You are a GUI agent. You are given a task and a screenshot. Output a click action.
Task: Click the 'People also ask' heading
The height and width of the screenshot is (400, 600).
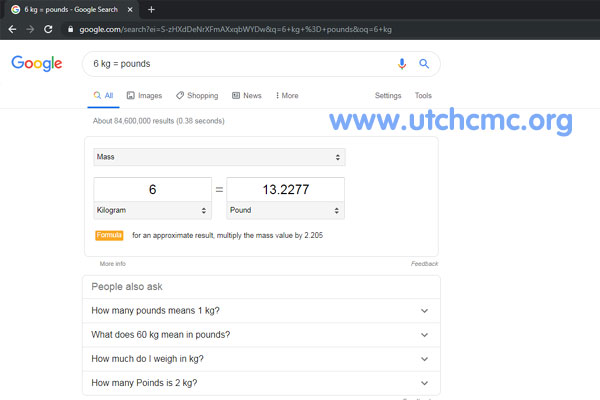coord(127,287)
